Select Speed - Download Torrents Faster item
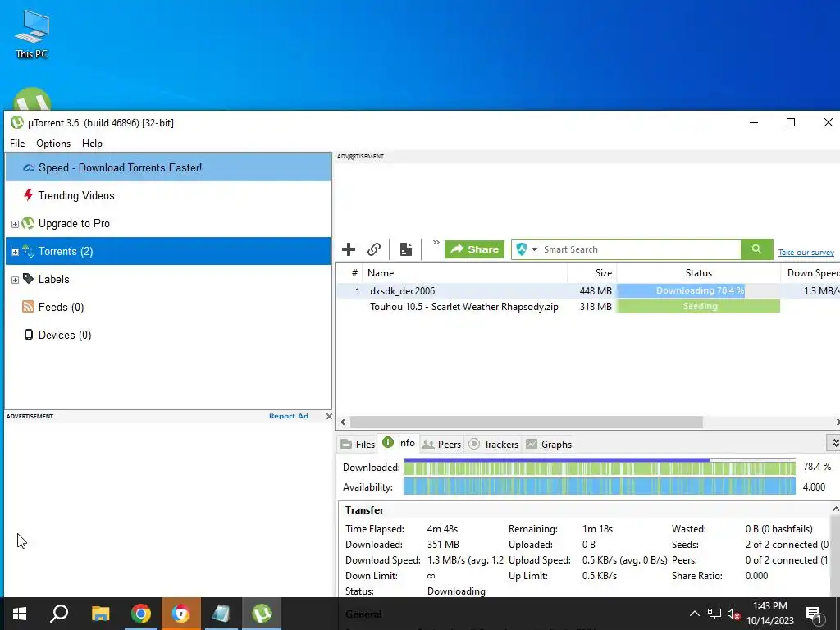Viewport: 840px width, 630px height. click(x=168, y=167)
